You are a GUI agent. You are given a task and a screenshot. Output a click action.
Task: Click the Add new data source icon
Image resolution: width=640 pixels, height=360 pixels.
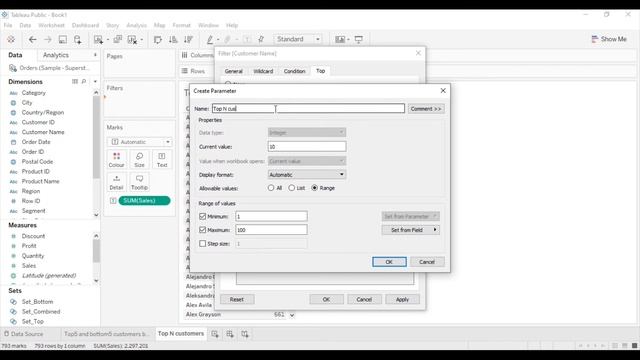click(78, 39)
